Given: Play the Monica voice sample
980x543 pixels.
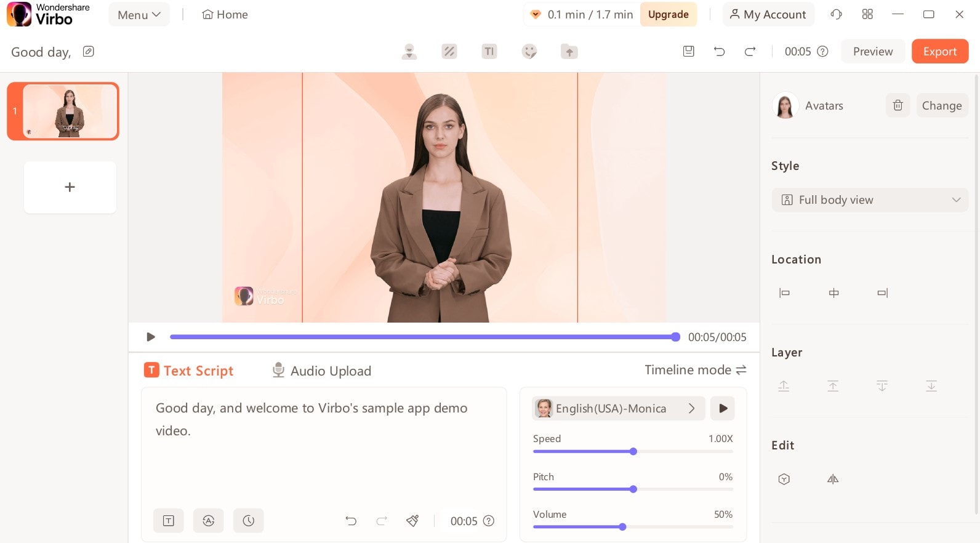Looking at the screenshot, I should (723, 408).
